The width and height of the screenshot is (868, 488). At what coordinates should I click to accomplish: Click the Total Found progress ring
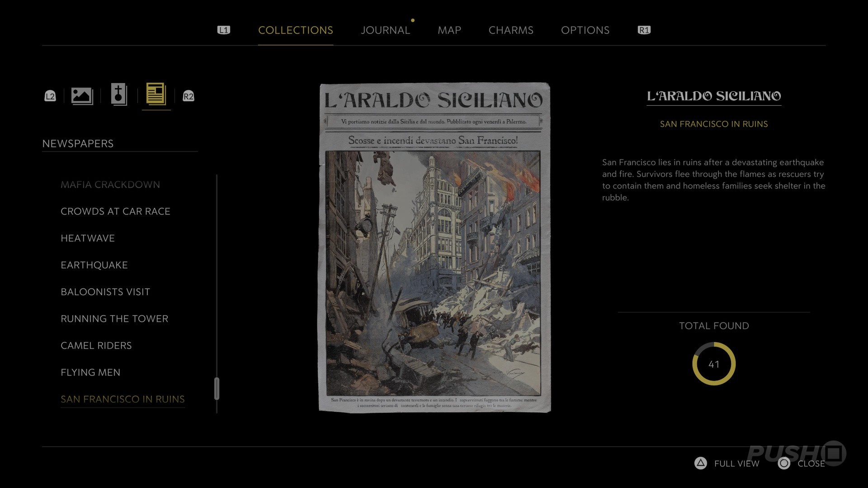pyautogui.click(x=714, y=364)
